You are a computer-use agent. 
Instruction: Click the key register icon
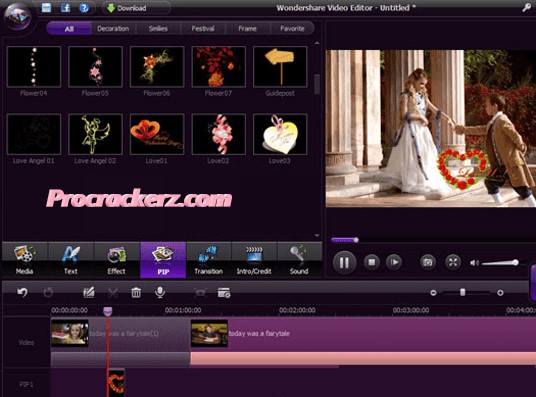[x=526, y=7]
